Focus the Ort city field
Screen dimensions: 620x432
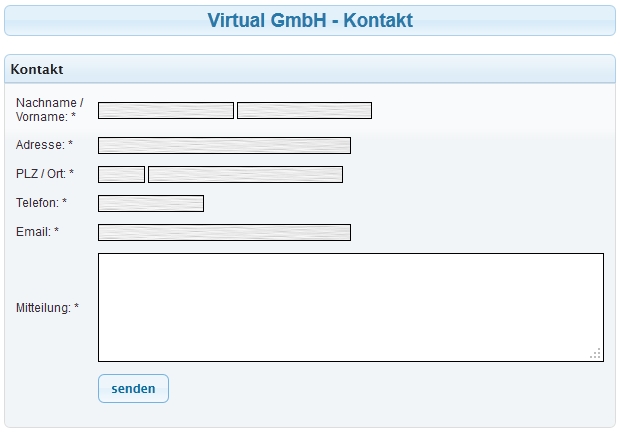point(245,175)
